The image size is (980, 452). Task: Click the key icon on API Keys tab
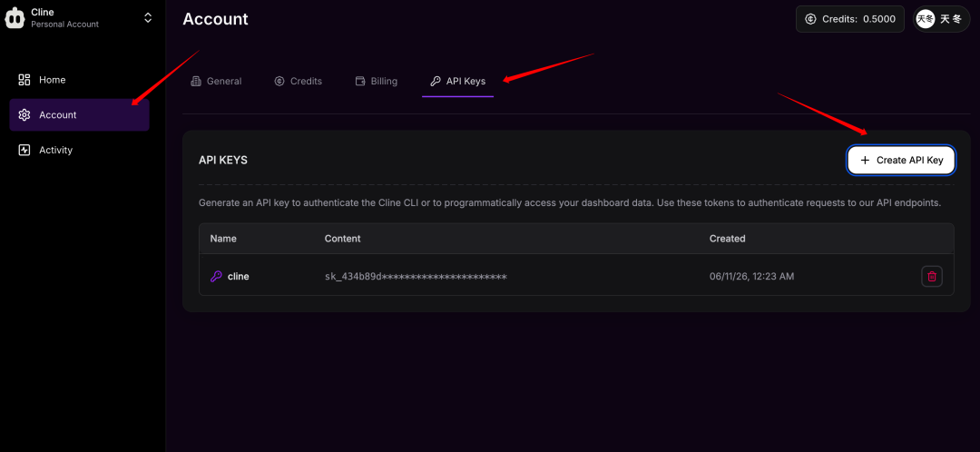pyautogui.click(x=436, y=82)
